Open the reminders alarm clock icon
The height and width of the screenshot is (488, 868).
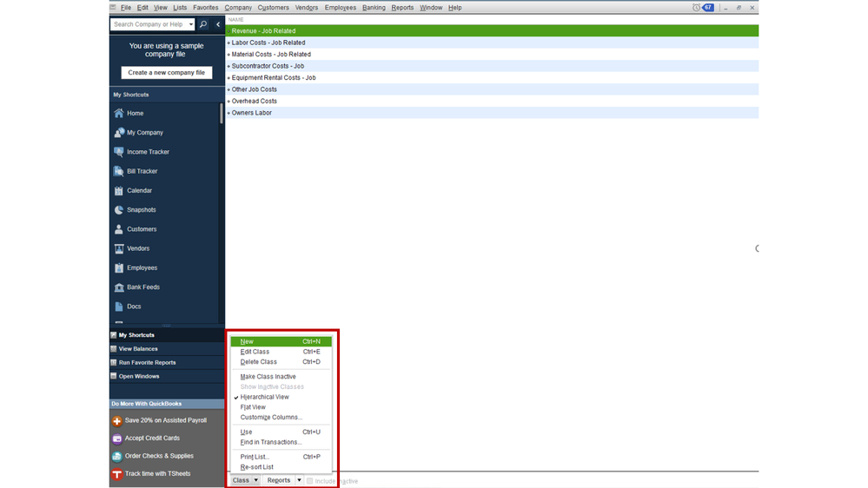point(696,7)
